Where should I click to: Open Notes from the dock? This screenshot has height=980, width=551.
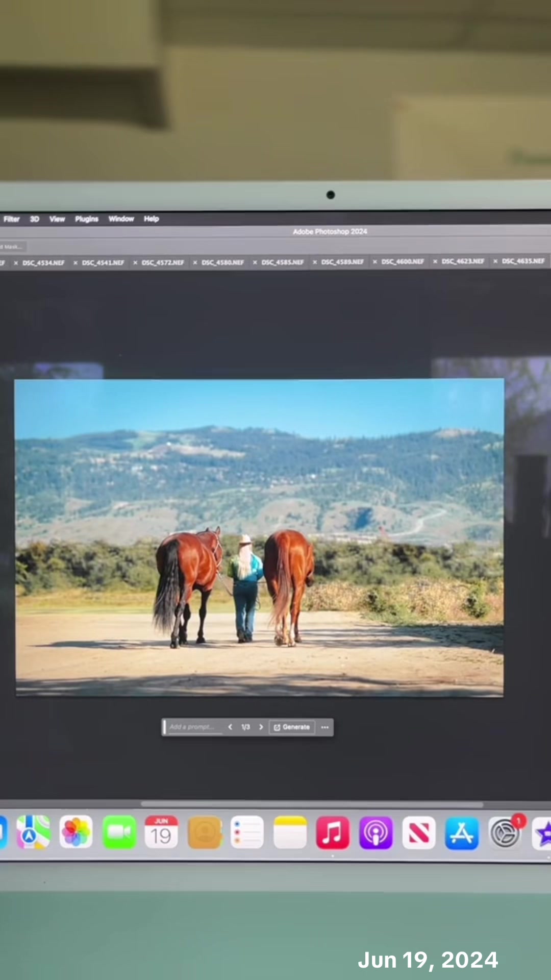290,832
